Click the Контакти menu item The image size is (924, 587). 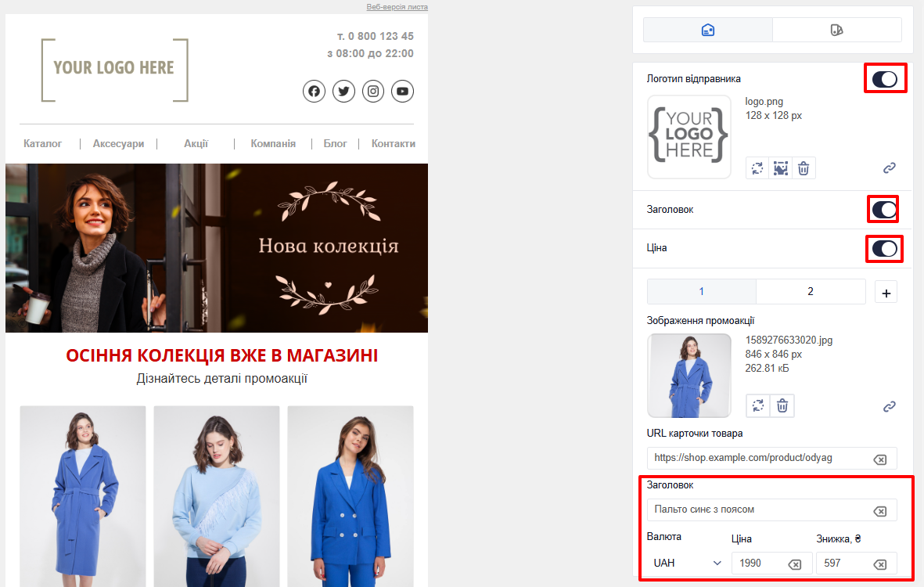(x=393, y=143)
